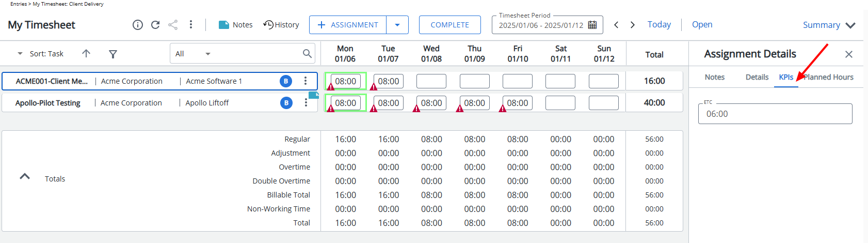Click the Fri 01/10 column header
Image resolution: width=868 pixels, height=243 pixels.
(518, 53)
